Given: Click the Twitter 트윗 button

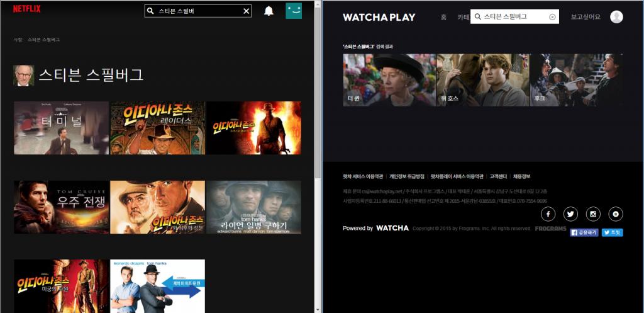Looking at the screenshot, I should pos(613,232).
